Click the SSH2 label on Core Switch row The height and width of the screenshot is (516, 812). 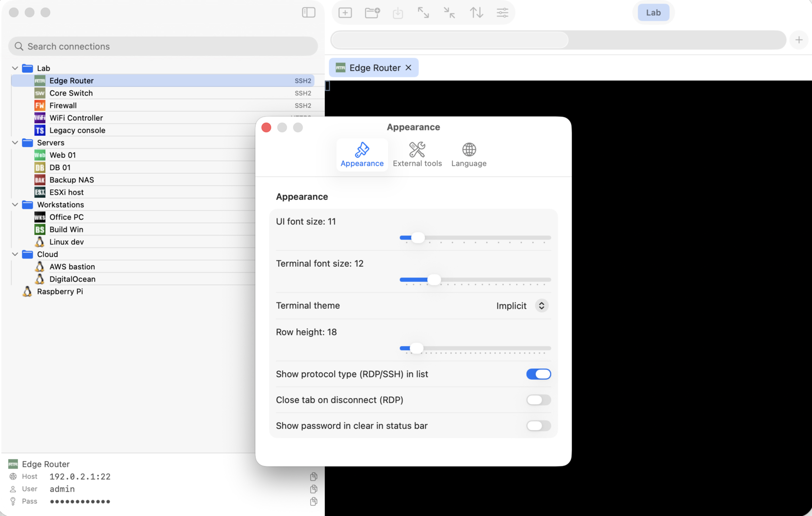click(303, 93)
